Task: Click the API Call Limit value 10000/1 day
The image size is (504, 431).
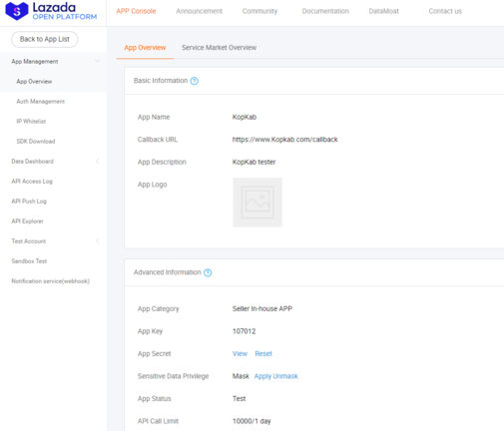Action: point(252,421)
